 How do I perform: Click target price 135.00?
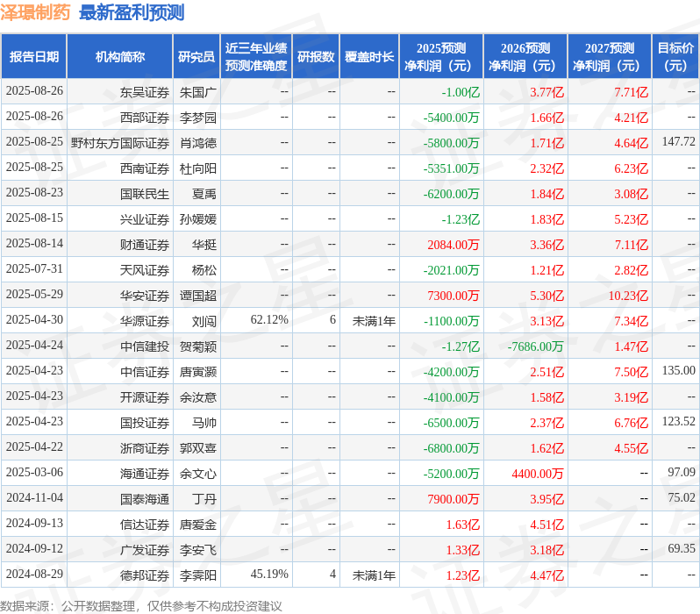point(679,371)
